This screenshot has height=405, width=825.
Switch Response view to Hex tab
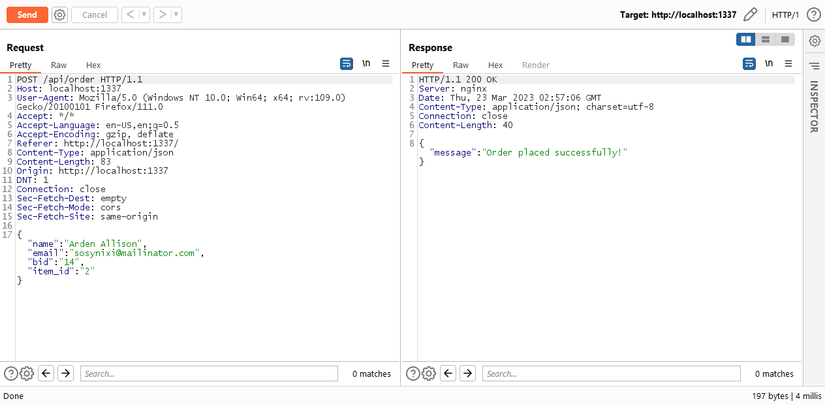[495, 65]
